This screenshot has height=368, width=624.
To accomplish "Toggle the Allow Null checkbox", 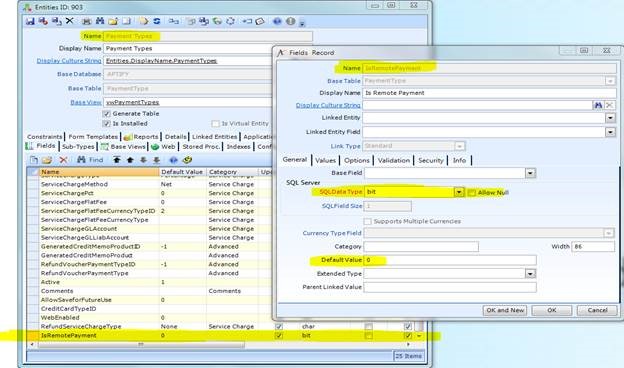I will click(472, 193).
